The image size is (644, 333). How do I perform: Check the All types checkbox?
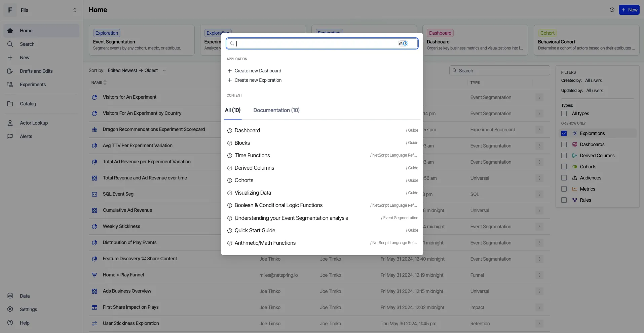click(x=564, y=113)
